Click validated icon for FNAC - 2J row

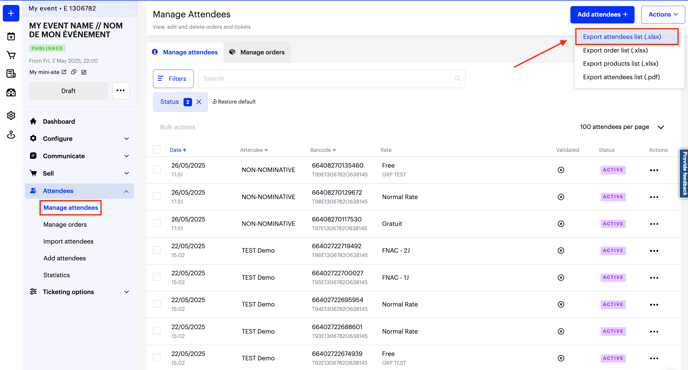tap(561, 251)
